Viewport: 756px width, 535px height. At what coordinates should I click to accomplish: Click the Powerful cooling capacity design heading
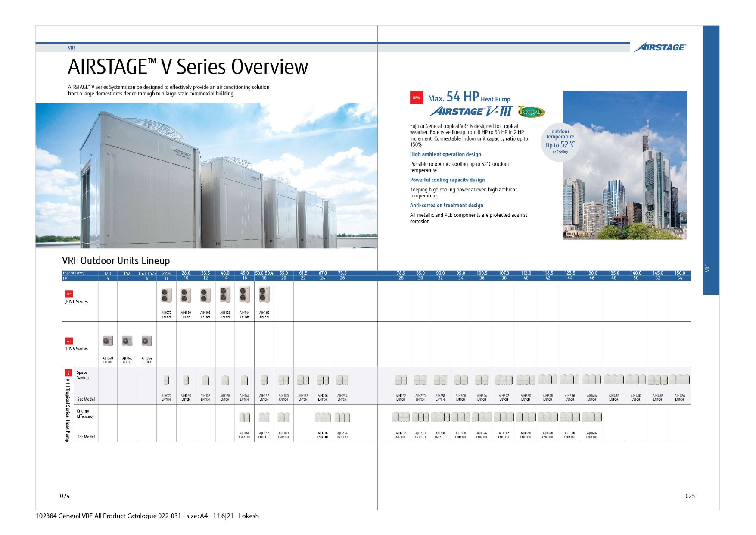pos(447,180)
